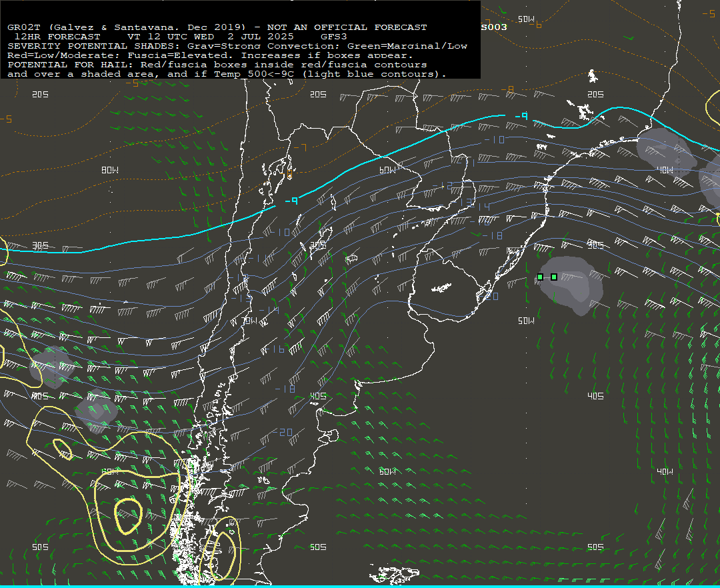Viewport: 720px width, 588px height.
Task: Click the innermost yellow contour near 50S
Action: [127, 517]
